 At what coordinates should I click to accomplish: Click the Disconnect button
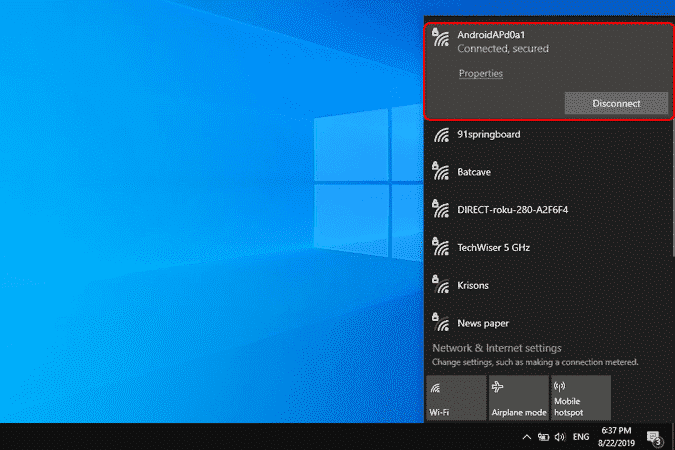point(616,103)
